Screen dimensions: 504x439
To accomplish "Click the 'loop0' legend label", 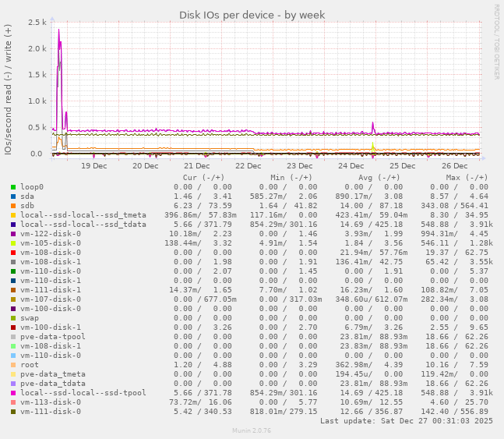I will click(x=32, y=187).
